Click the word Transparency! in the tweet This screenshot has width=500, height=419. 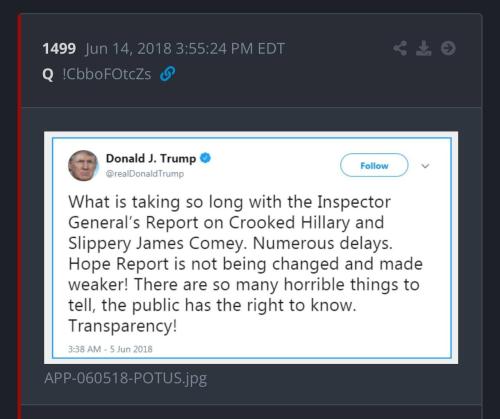pyautogui.click(x=123, y=326)
